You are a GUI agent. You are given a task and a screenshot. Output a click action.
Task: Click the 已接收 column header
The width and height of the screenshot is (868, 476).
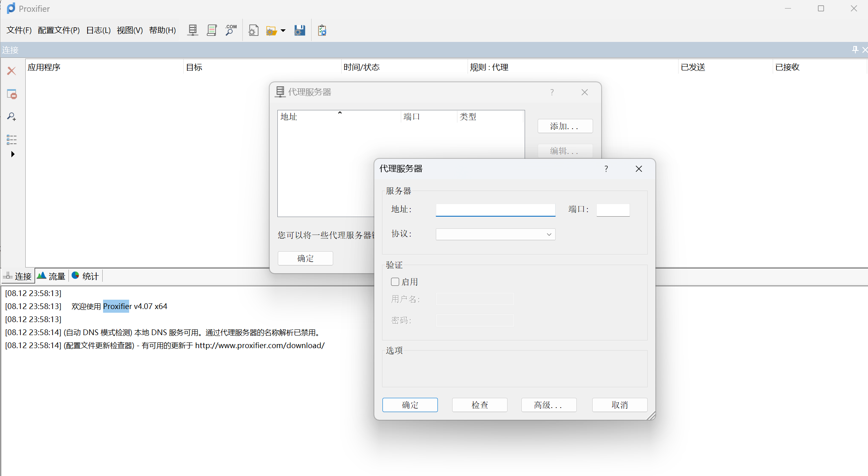pyautogui.click(x=820, y=67)
